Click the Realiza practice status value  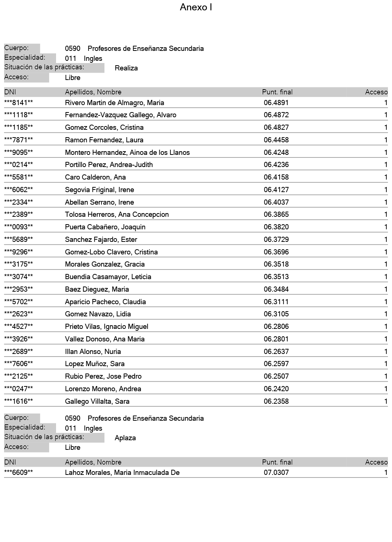pyautogui.click(x=126, y=68)
